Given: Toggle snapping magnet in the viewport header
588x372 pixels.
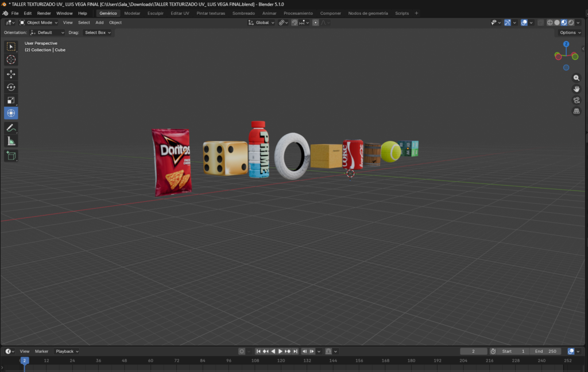Looking at the screenshot, I should tap(295, 22).
